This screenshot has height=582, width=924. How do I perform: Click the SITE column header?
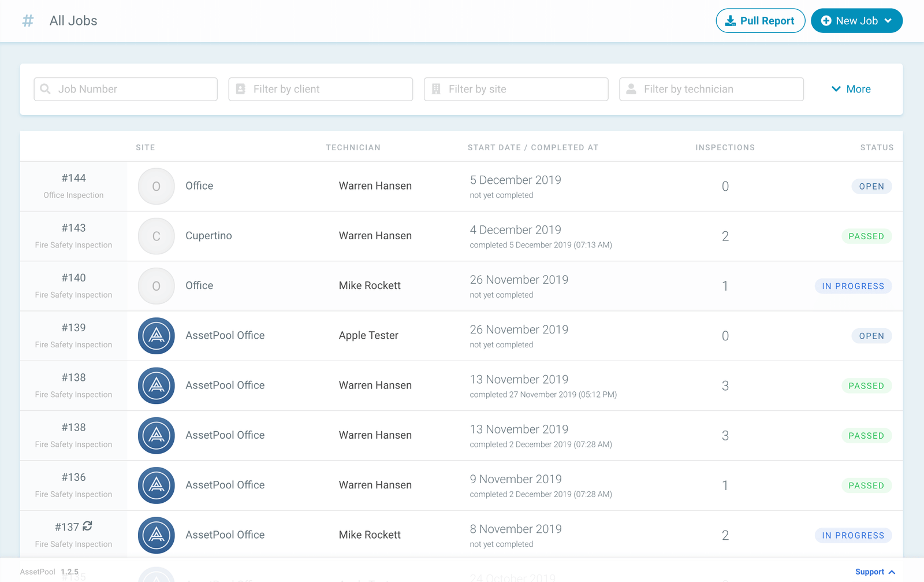point(146,147)
